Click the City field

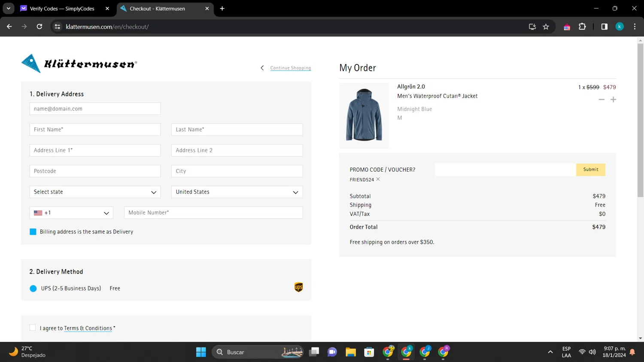coord(237,171)
